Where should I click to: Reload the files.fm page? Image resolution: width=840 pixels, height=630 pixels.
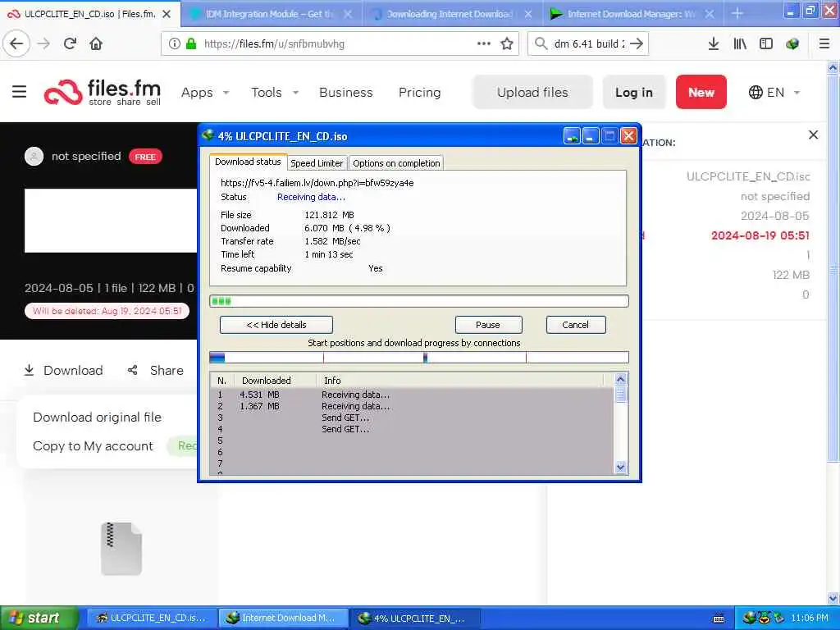70,43
